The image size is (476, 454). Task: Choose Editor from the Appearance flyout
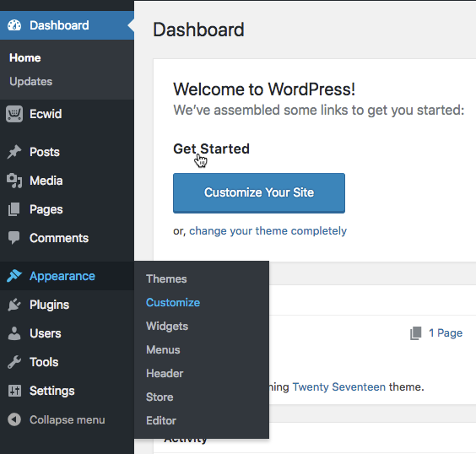click(161, 420)
